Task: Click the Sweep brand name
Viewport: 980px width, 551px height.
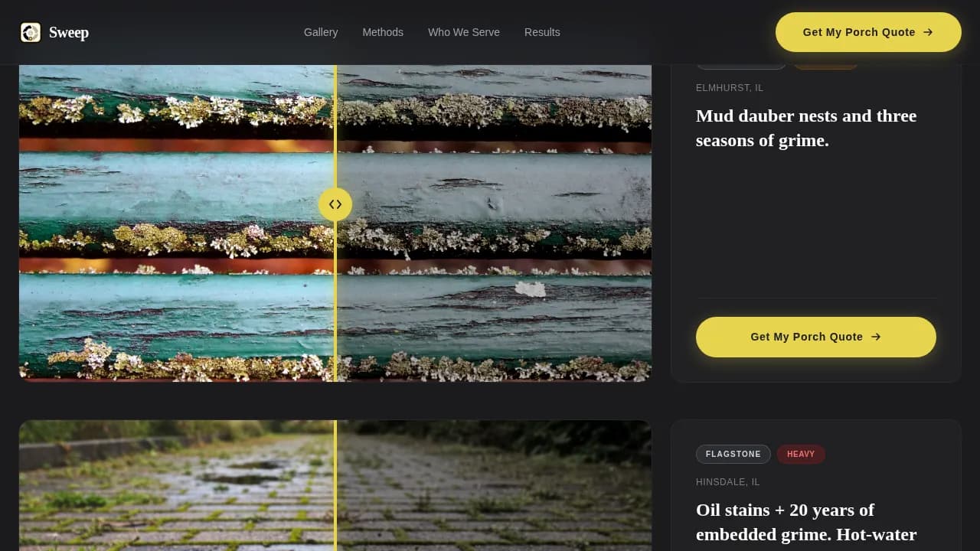Action: click(x=69, y=32)
